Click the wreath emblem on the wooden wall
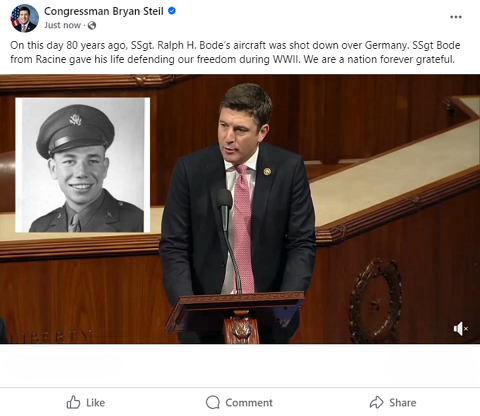 [x=375, y=300]
